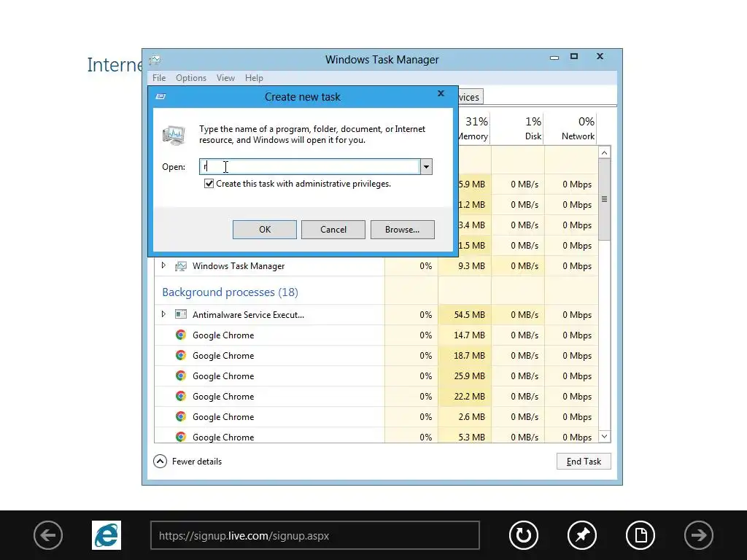This screenshot has width=747, height=560.
Task: Open the Open field dropdown arrow
Action: 426,167
